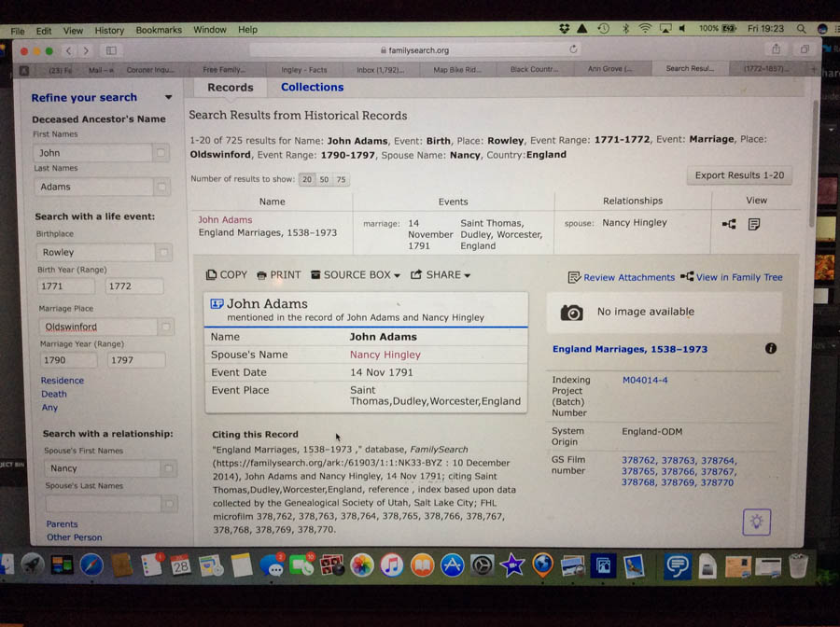Viewport: 840px width, 627px height.
Task: Click the info icon beside England Marriages, 1538–1973
Action: pyautogui.click(x=770, y=349)
